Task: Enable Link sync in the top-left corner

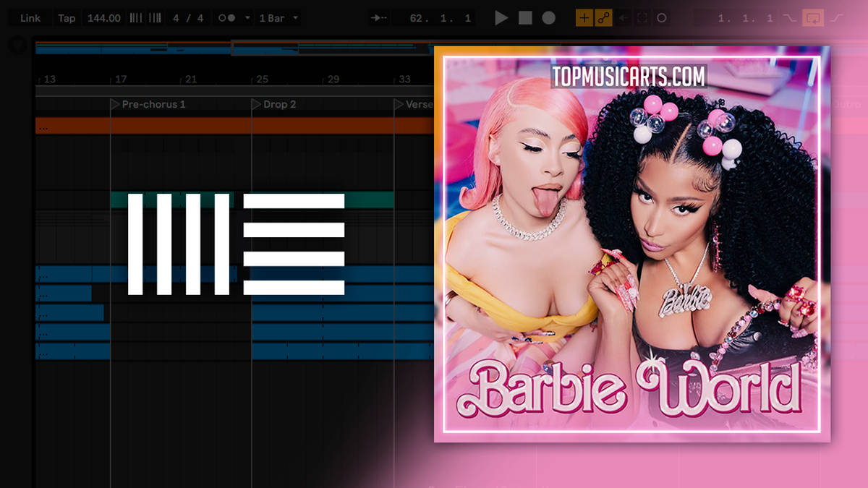Action: 30,17
